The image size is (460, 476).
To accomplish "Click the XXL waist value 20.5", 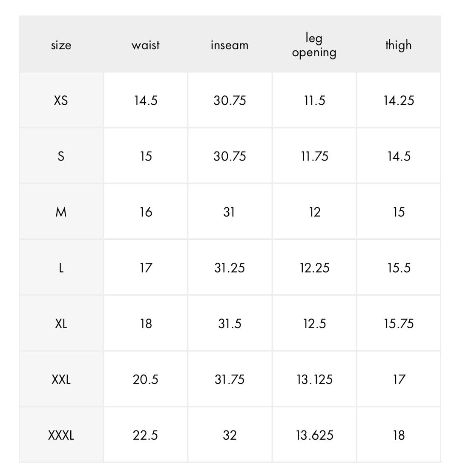I will click(146, 379).
